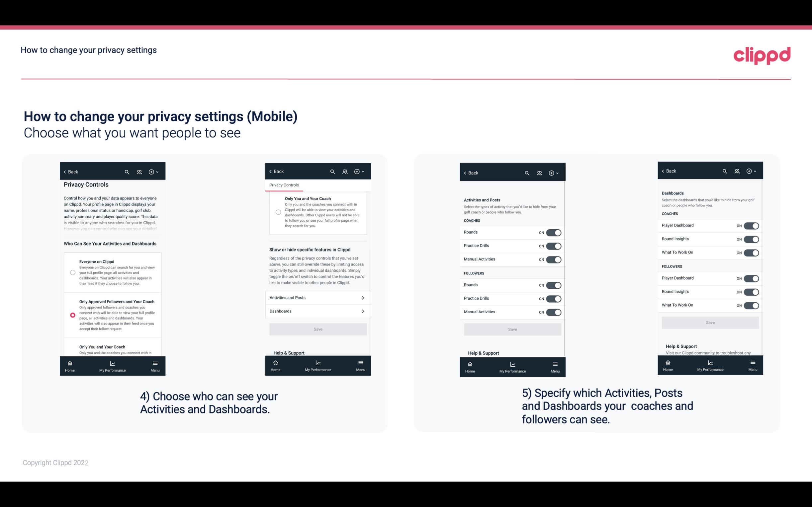
Task: Click the Privacy Controls tab
Action: pyautogui.click(x=284, y=185)
